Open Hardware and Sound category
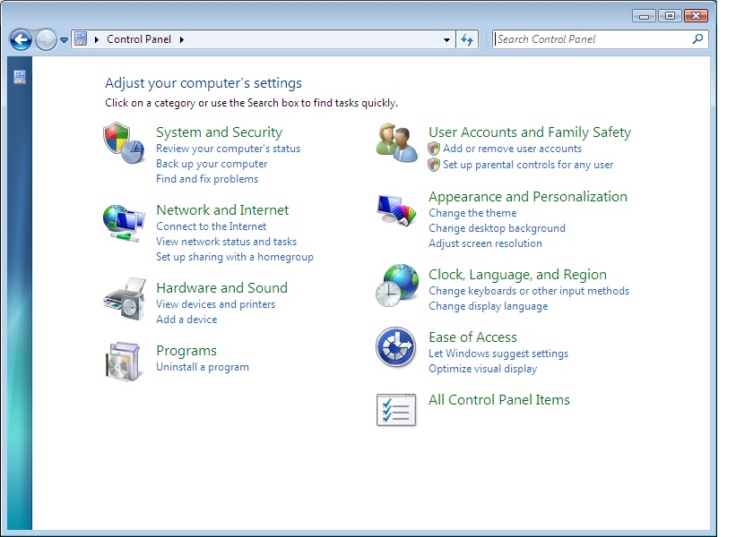Viewport: 753px width, 537px height. point(222,288)
